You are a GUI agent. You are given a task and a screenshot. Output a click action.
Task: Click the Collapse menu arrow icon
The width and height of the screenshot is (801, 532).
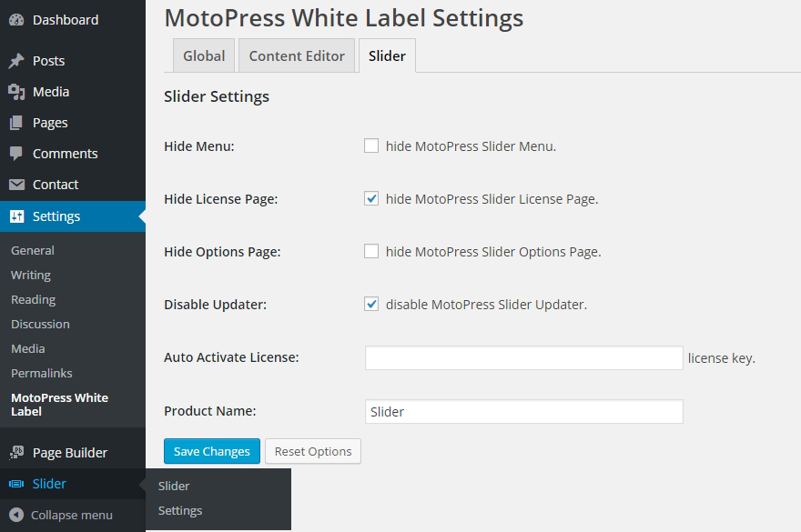[x=16, y=515]
